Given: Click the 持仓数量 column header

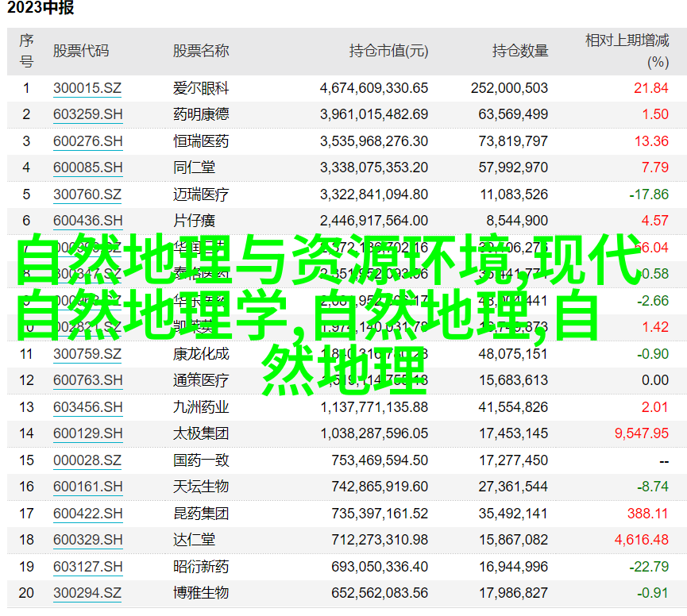Looking at the screenshot, I should [x=520, y=52].
